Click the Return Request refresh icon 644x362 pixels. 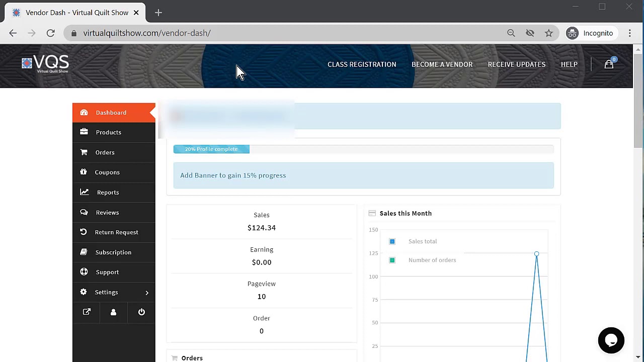(x=84, y=232)
